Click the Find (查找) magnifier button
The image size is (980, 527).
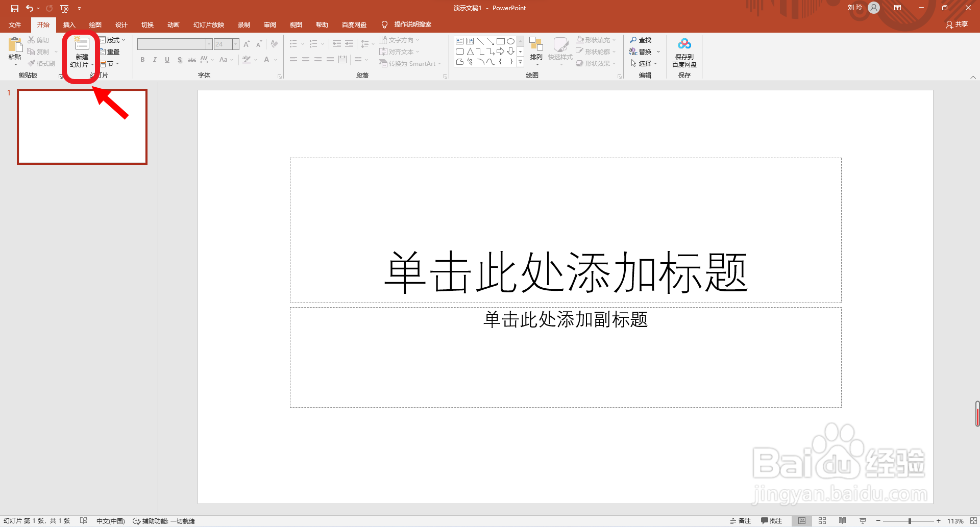click(641, 40)
